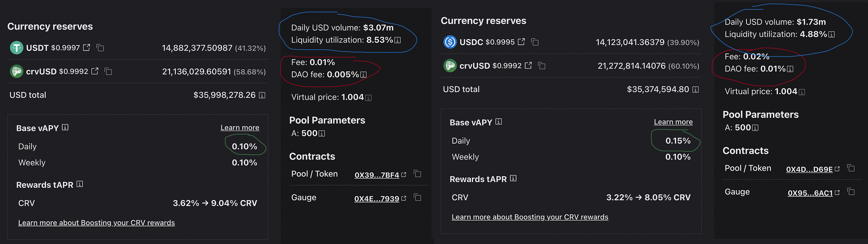Select the USDT reserve amount 14,882,377.50987
The height and width of the screenshot is (244, 868).
tap(197, 48)
